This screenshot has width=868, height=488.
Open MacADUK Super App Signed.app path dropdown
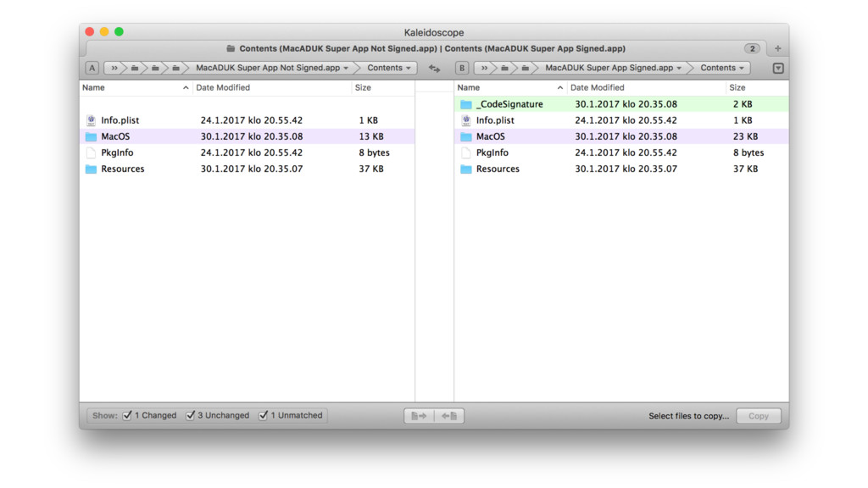coord(614,68)
